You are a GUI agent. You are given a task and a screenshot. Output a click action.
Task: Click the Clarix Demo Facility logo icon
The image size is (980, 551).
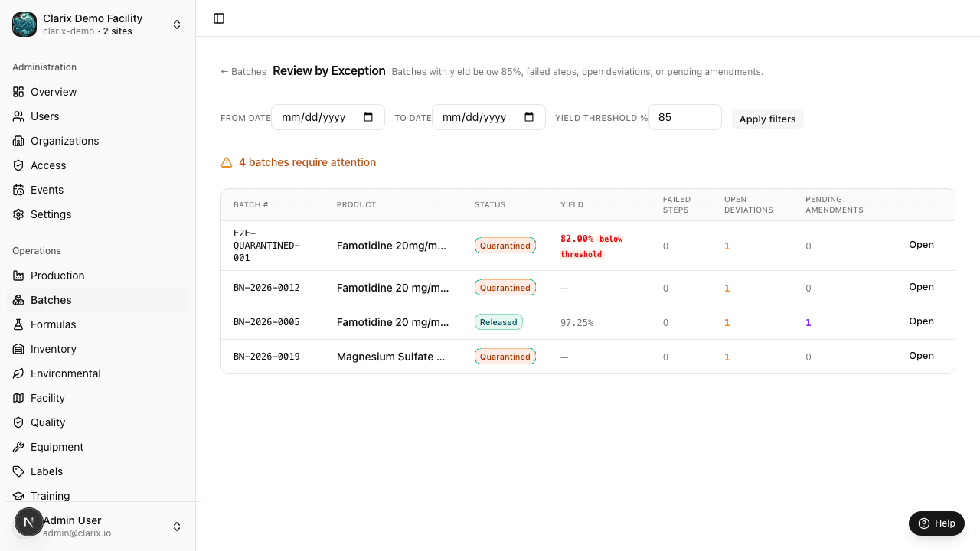tap(24, 24)
